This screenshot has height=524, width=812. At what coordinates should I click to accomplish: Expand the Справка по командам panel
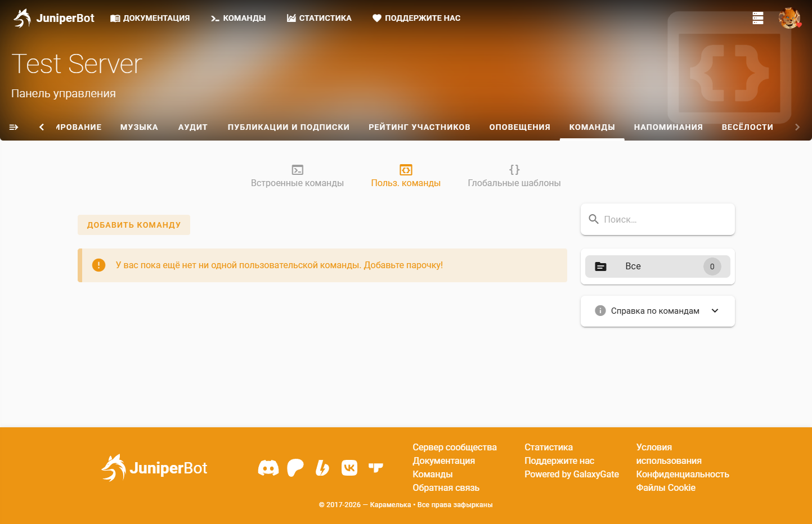(657, 311)
